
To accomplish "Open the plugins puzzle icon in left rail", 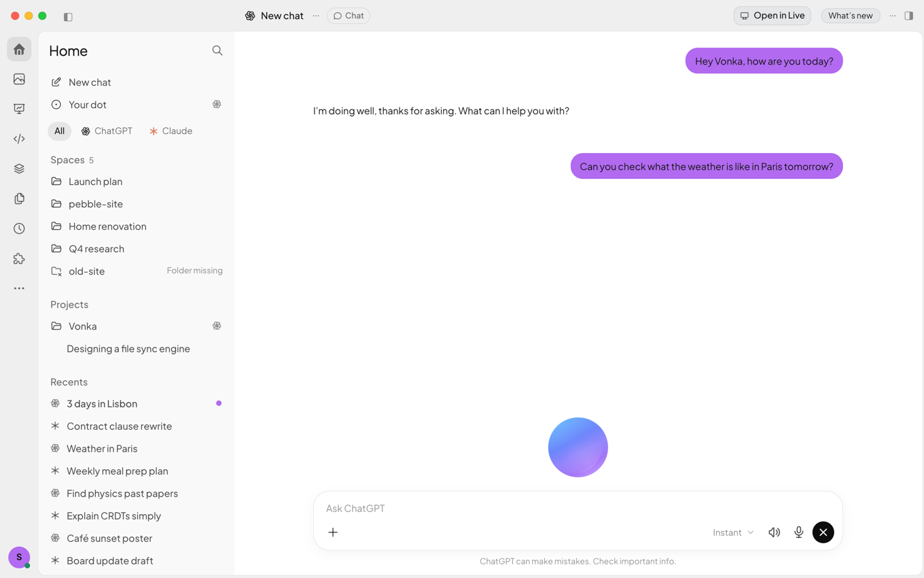I will click(x=19, y=258).
